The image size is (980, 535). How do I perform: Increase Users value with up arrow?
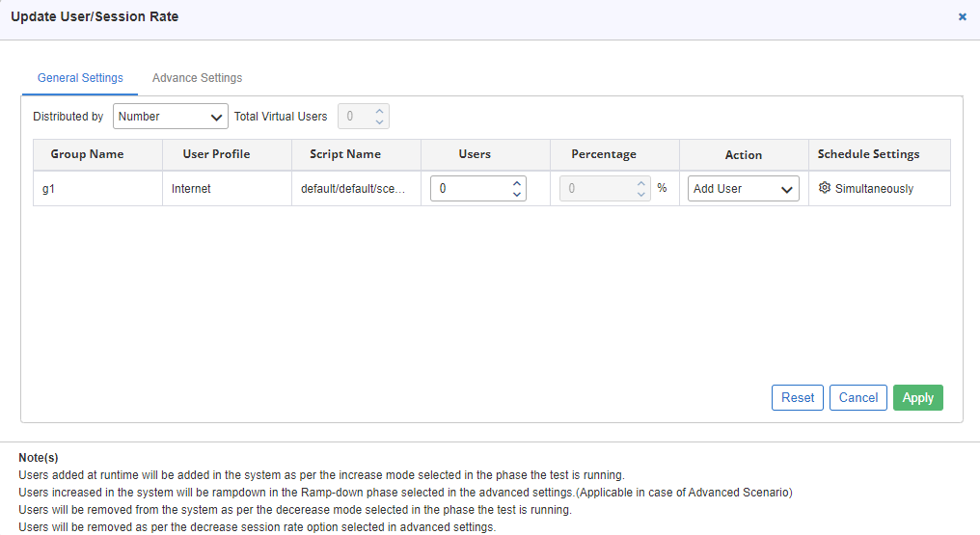click(x=517, y=183)
